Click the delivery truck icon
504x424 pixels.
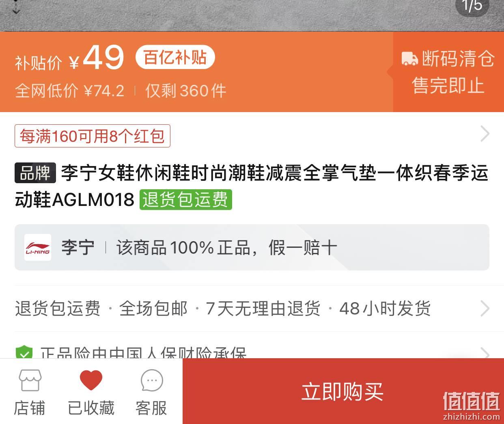pyautogui.click(x=410, y=58)
